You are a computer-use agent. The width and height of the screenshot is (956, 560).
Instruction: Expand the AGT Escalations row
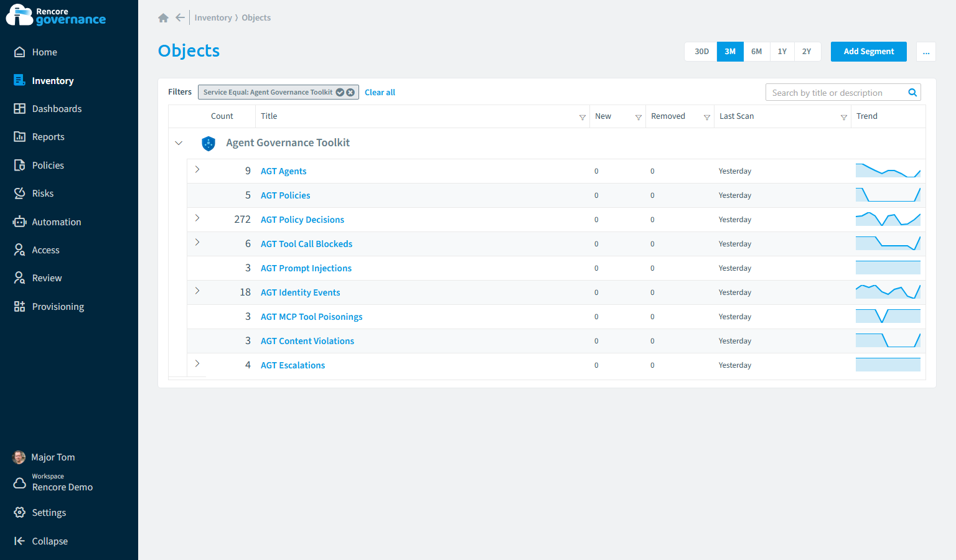tap(197, 363)
